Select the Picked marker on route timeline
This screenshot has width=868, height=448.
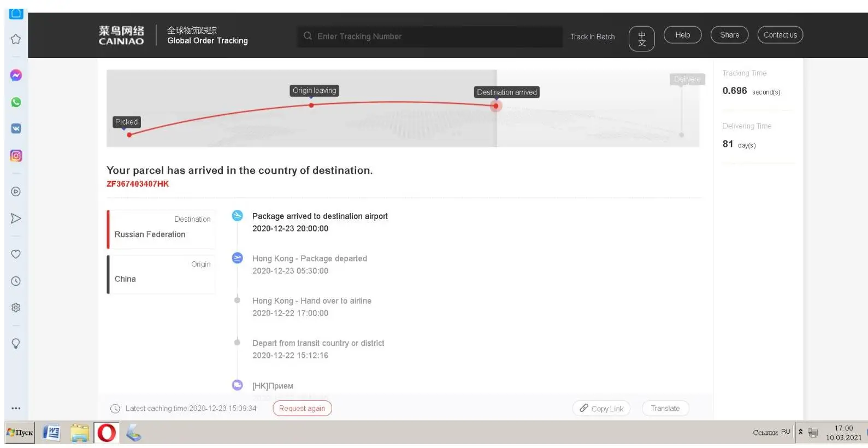click(127, 122)
